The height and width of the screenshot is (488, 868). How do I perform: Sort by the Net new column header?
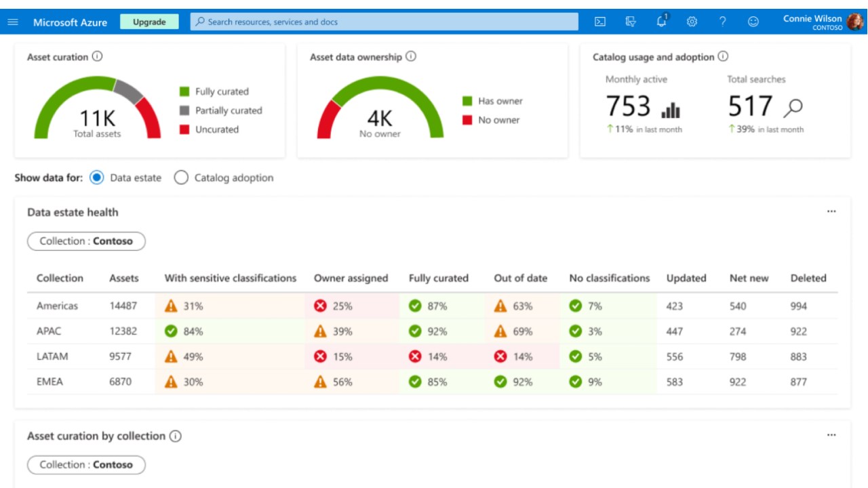749,278
